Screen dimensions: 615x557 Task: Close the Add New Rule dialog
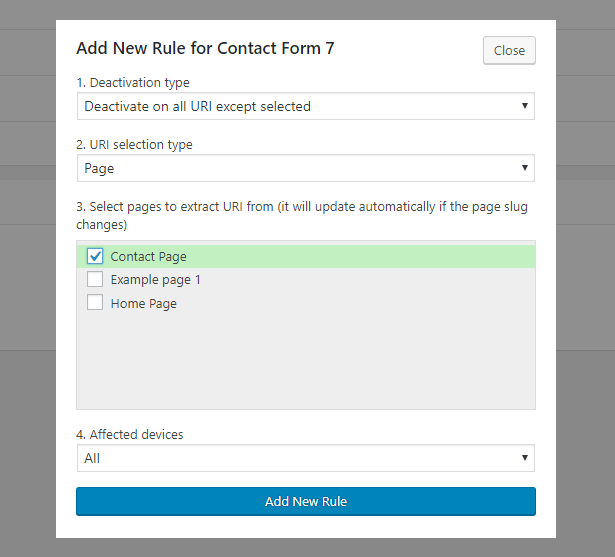509,51
